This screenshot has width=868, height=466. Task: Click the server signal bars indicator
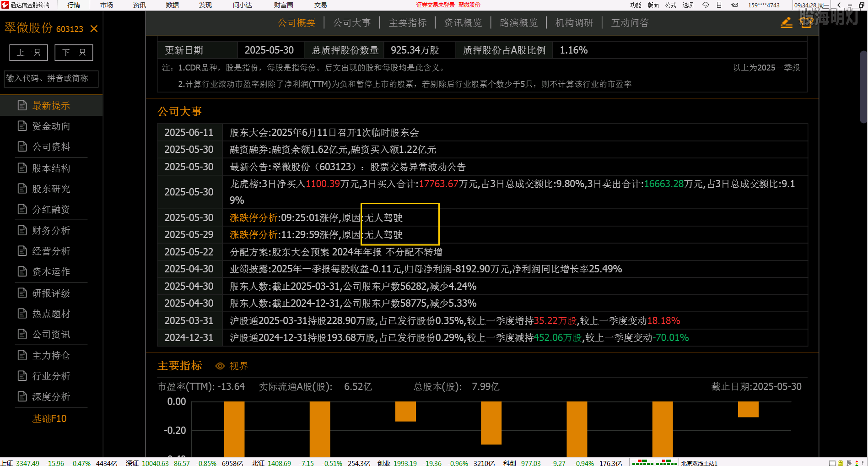[x=654, y=462]
